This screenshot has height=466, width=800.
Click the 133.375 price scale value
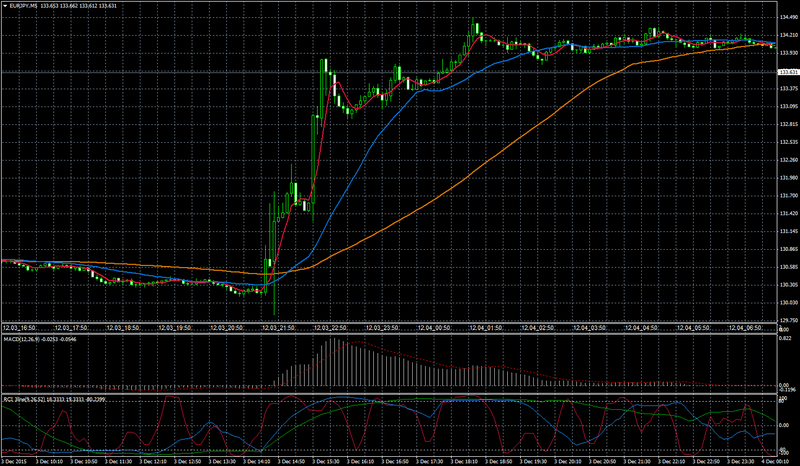[x=787, y=89]
